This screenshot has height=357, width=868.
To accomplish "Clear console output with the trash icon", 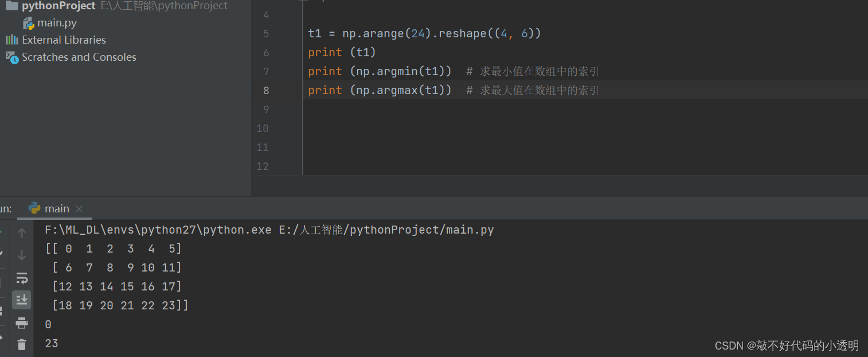I will (x=22, y=344).
